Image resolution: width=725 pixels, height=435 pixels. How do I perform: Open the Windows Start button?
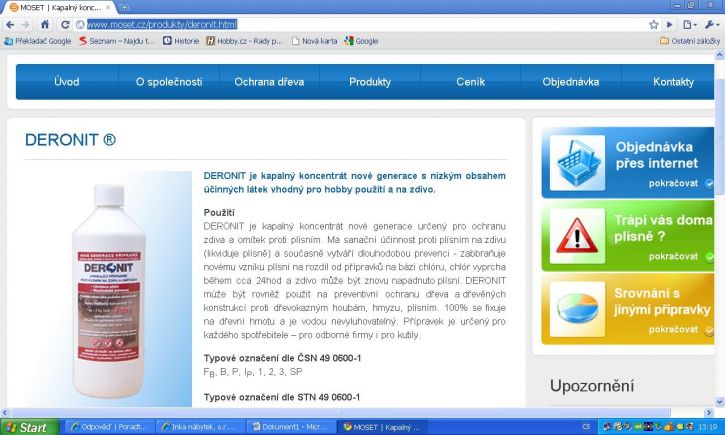pos(30,427)
